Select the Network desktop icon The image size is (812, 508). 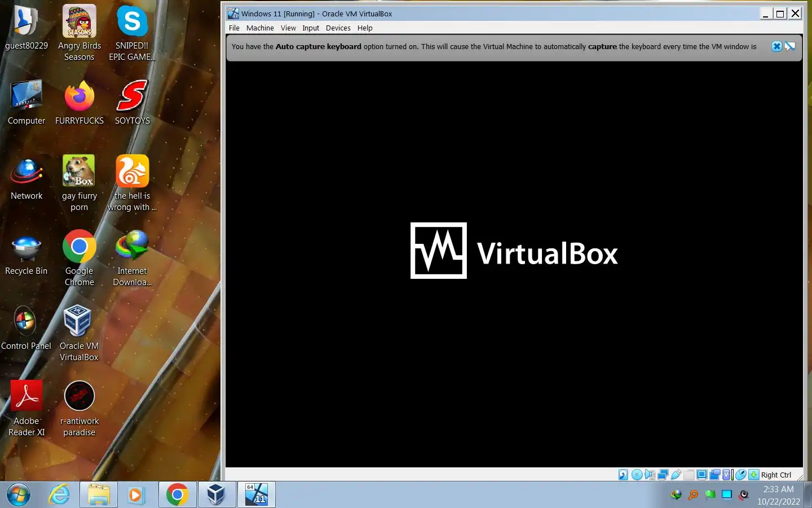pos(26,178)
